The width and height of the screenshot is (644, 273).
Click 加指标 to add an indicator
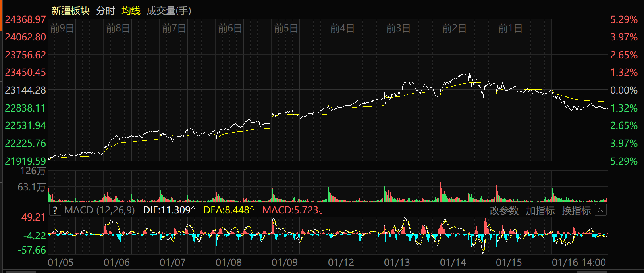tap(540, 211)
